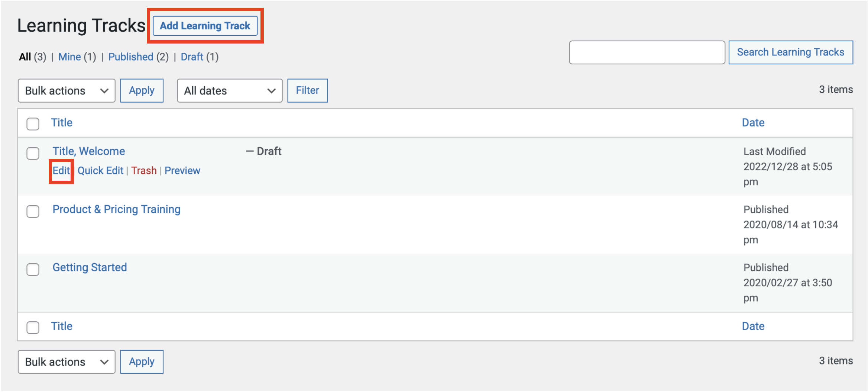Click the top '3 items' count
This screenshot has height=392, width=868.
(x=836, y=90)
